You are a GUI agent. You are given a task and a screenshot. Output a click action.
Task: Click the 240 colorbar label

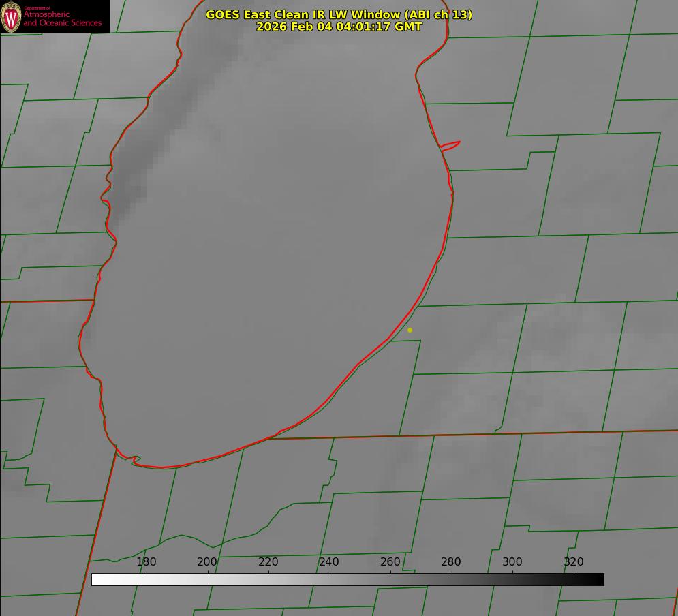(x=329, y=561)
